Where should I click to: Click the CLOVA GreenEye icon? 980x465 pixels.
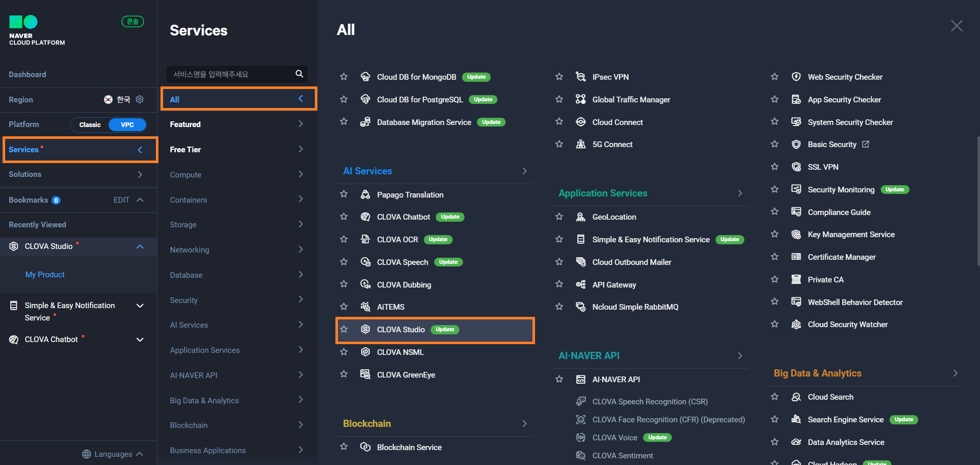tap(365, 374)
